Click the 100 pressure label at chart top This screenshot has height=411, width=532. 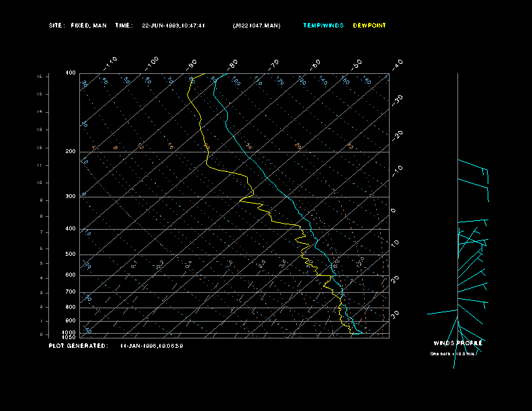pos(71,73)
